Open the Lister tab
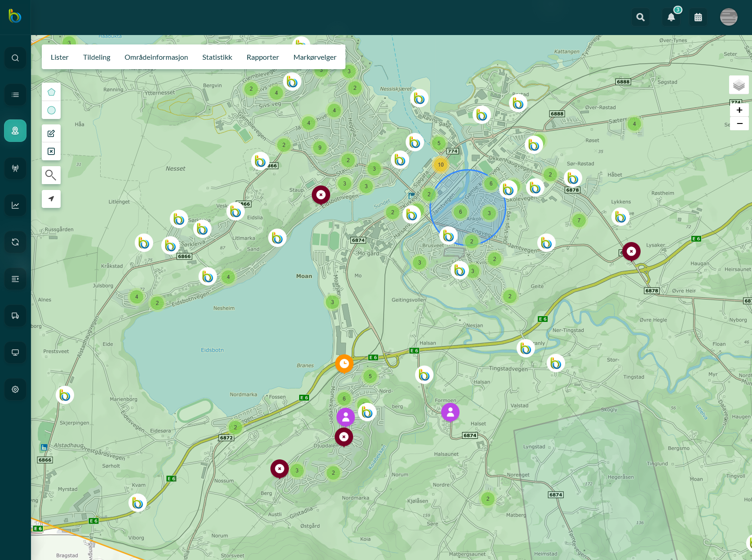 (60, 57)
